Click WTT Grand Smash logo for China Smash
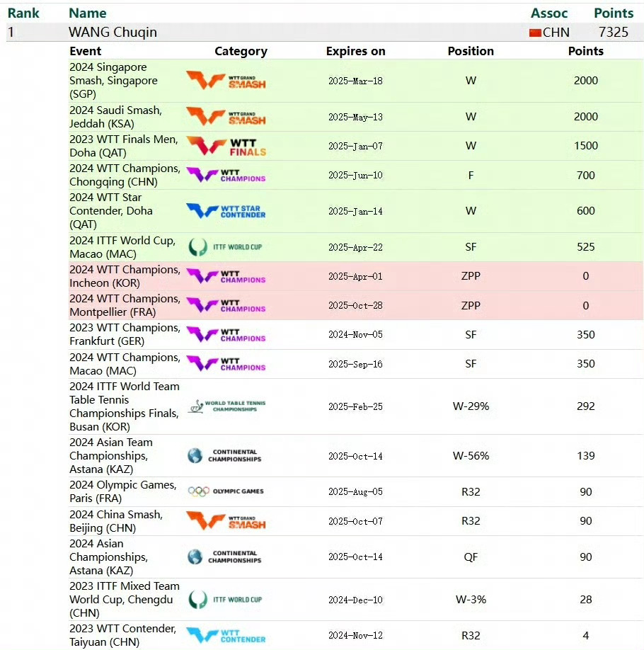The height and width of the screenshot is (650, 644). [226, 520]
